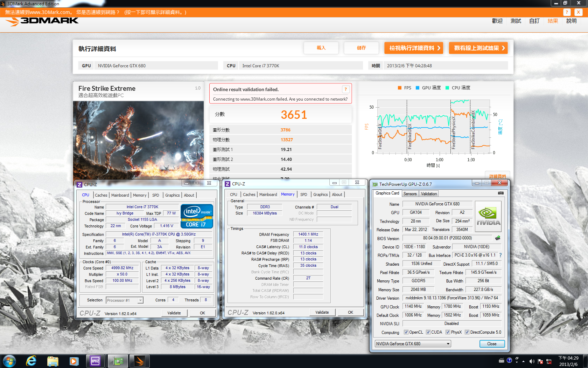Toggle the DirectCompute 5.0 checkbox
Screen dimensions: 588x368
(x=467, y=332)
